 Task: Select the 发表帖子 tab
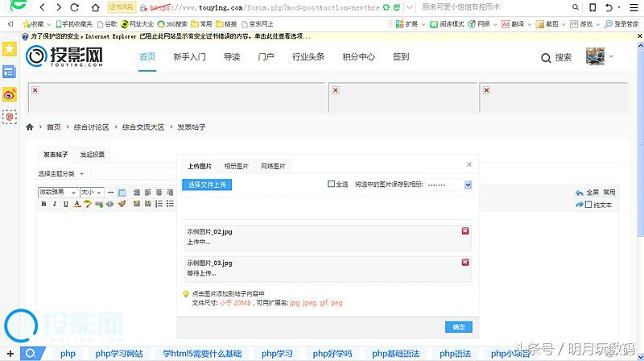click(x=56, y=155)
